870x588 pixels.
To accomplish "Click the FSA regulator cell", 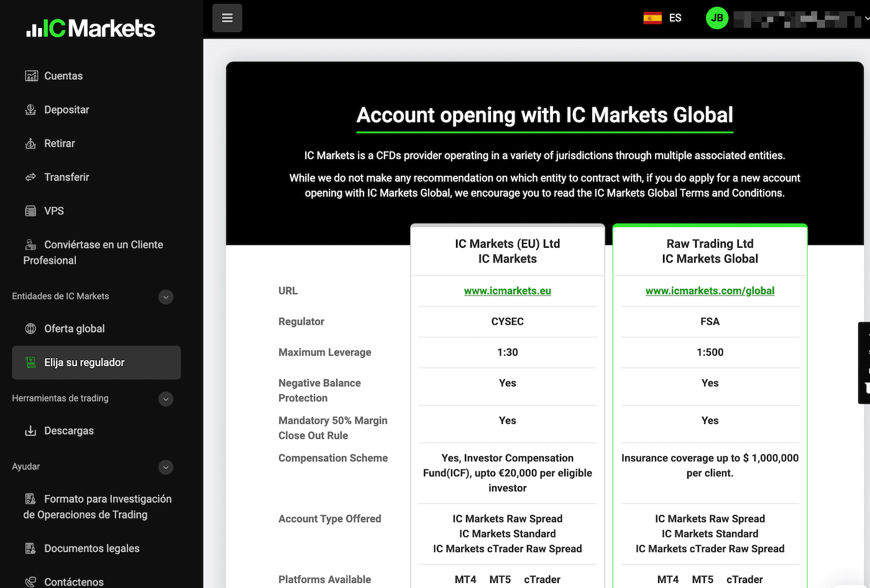I will (710, 322).
